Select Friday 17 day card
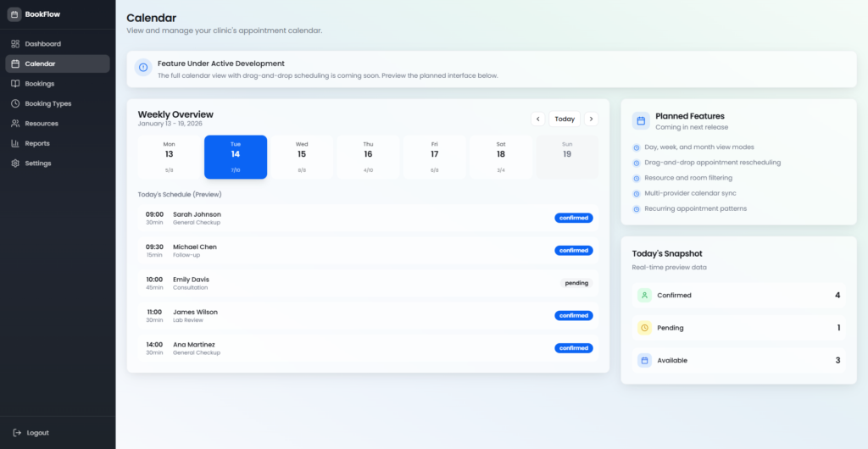This screenshot has height=449, width=868. tap(434, 157)
